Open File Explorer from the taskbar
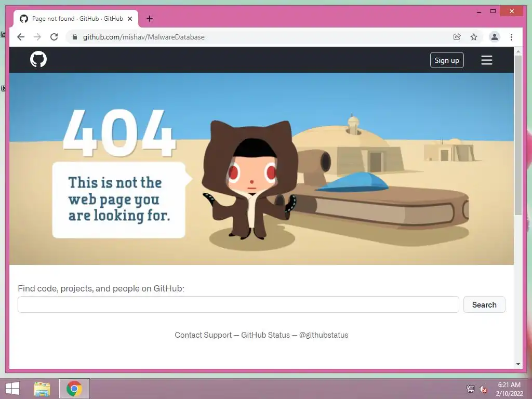532x399 pixels. (42, 389)
